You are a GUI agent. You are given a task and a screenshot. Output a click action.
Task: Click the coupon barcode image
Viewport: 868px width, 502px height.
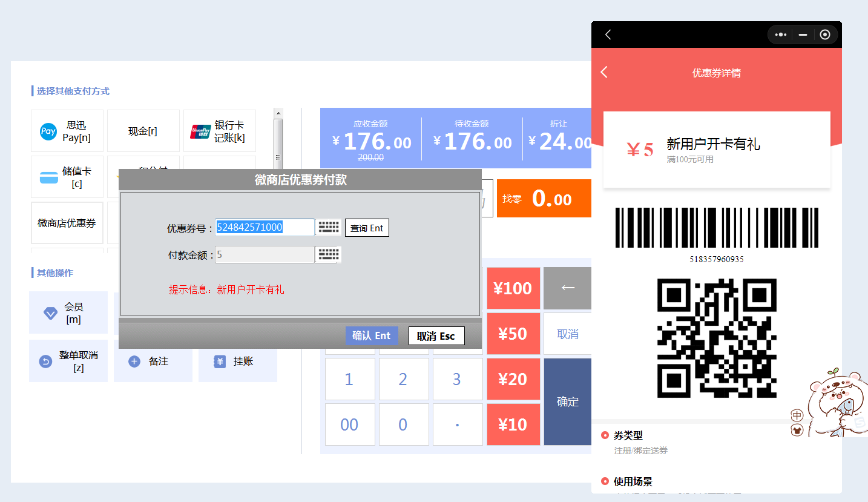[717, 228]
